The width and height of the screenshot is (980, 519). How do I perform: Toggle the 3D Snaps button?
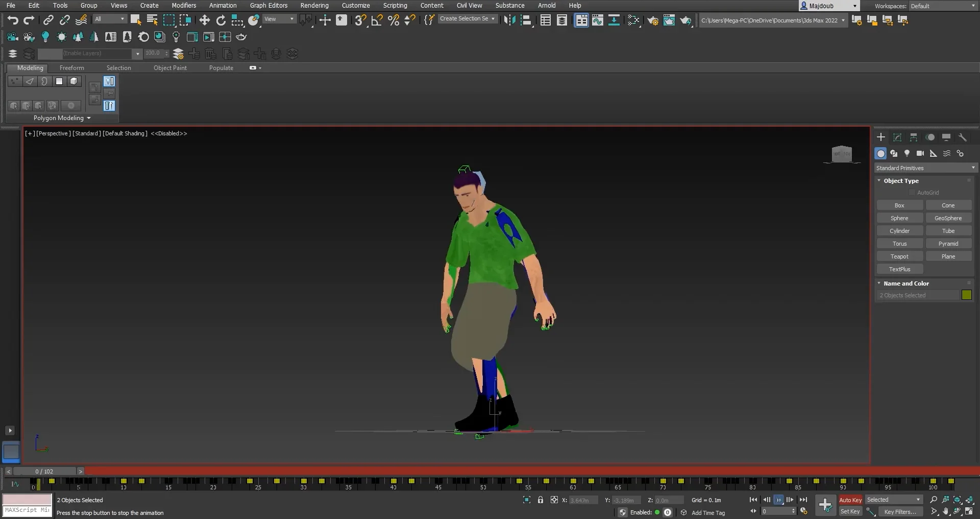(x=360, y=20)
